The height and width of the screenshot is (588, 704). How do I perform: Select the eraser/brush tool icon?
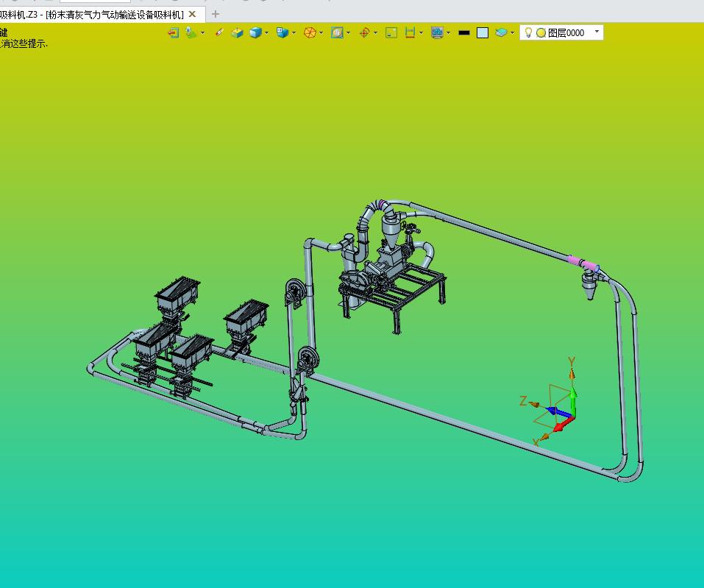click(218, 32)
